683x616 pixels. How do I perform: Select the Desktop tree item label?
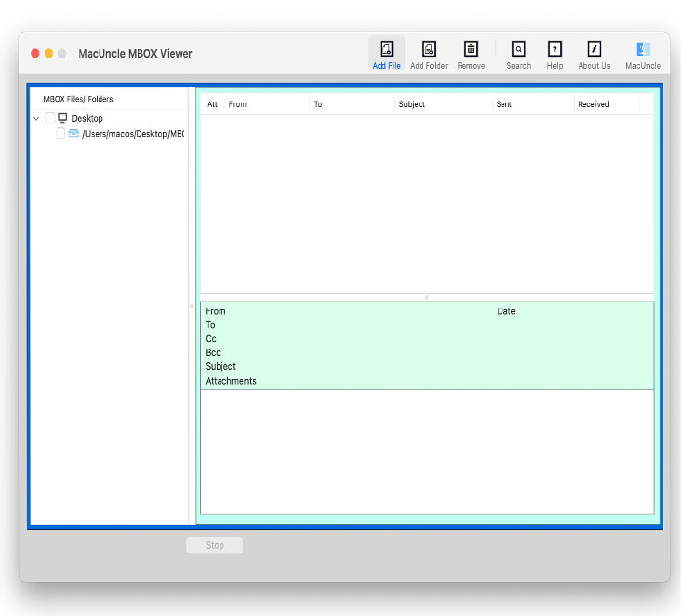click(x=87, y=118)
